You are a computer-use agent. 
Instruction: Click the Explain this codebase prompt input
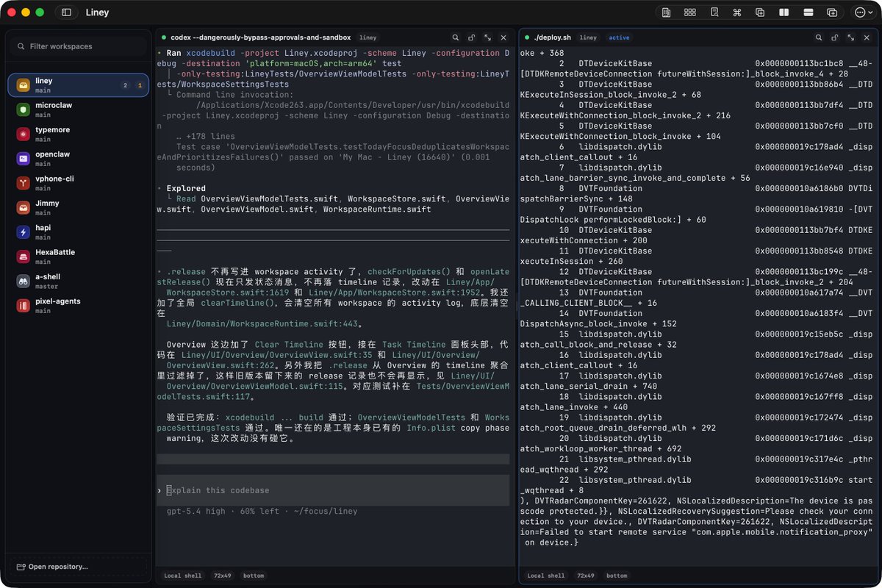point(333,490)
